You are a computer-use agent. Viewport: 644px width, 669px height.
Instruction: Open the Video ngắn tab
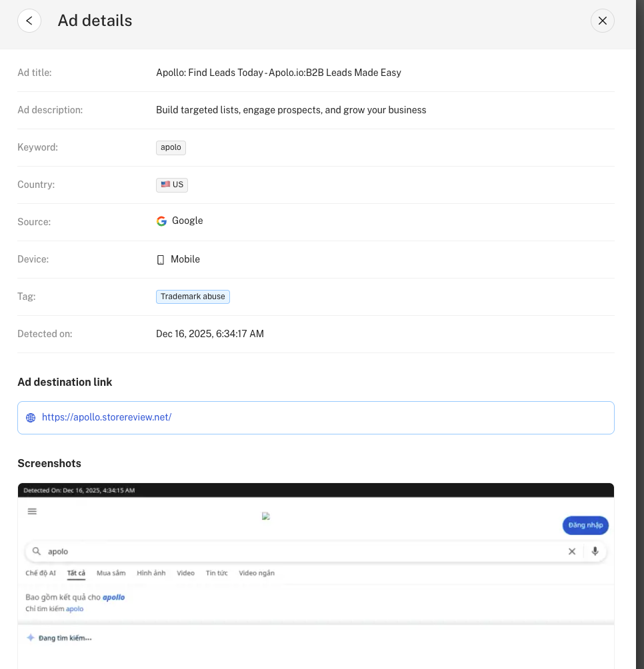[x=257, y=573]
